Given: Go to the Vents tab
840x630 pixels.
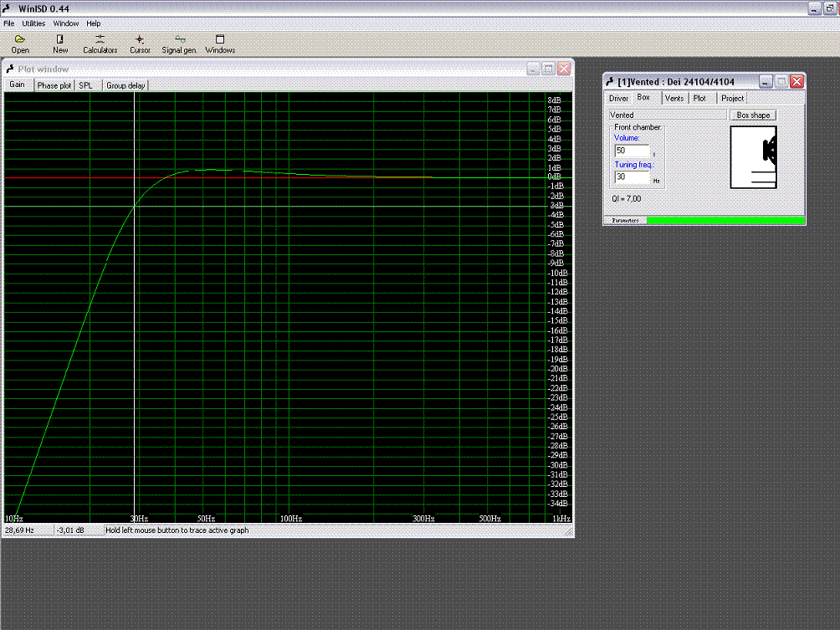Looking at the screenshot, I should [674, 99].
